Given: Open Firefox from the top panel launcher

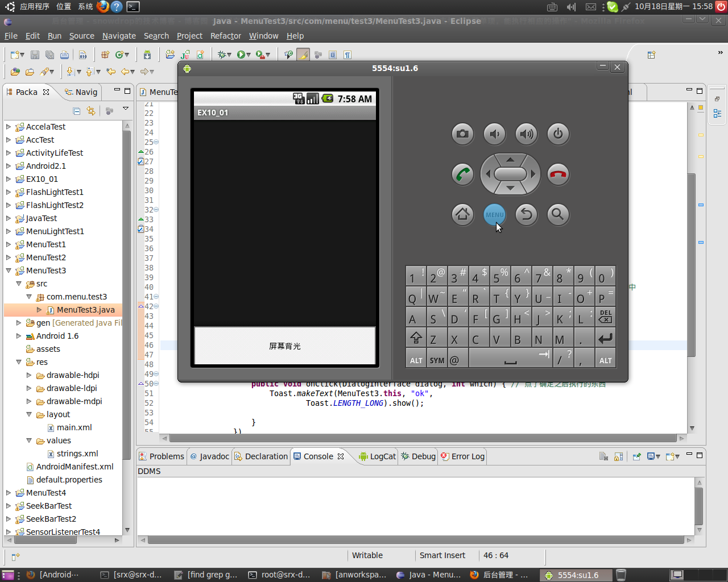Looking at the screenshot, I should 102,7.
